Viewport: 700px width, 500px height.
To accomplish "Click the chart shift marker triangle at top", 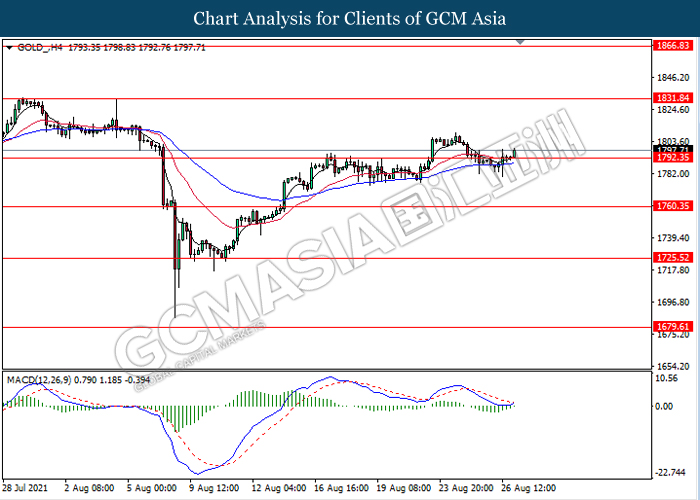I will 520,42.
